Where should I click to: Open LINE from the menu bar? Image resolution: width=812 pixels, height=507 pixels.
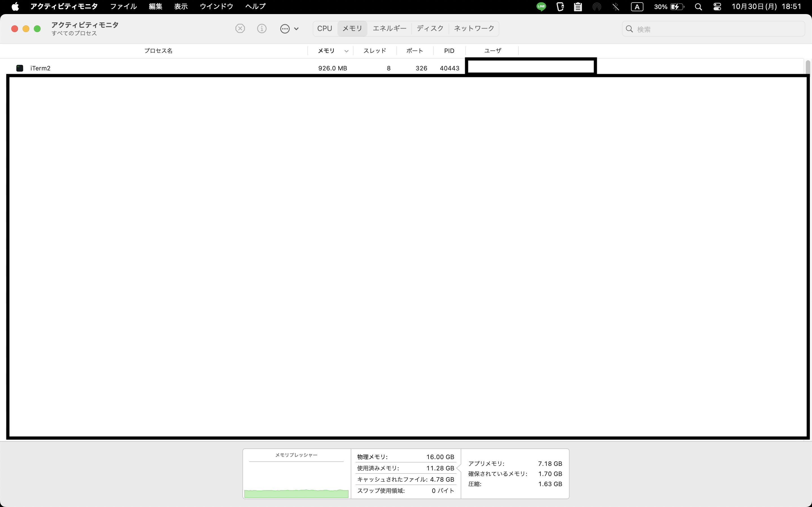pos(541,7)
